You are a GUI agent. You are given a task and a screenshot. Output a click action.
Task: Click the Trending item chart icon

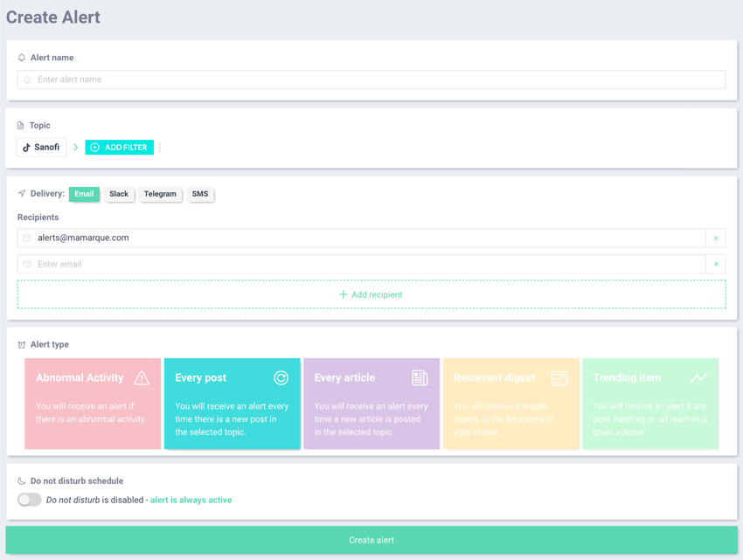click(x=698, y=378)
